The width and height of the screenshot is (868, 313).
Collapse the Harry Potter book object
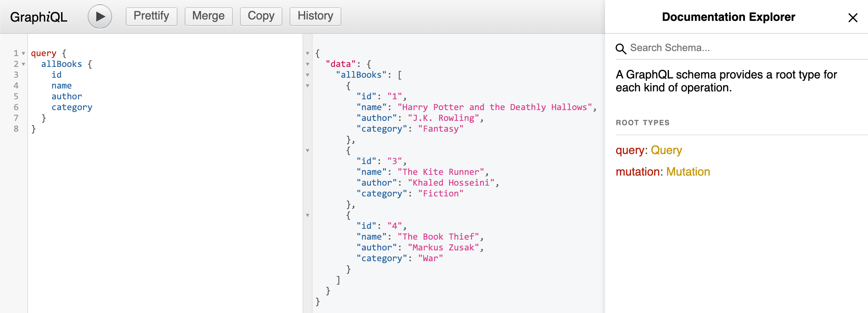(308, 86)
